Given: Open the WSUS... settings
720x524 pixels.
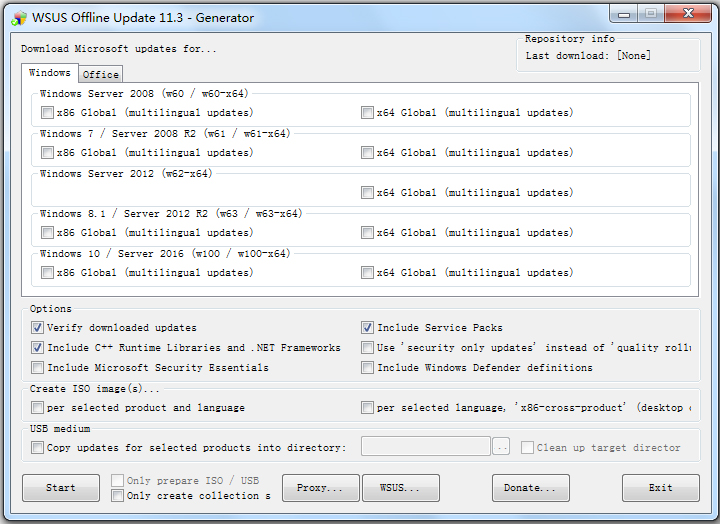Looking at the screenshot, I should click(401, 488).
